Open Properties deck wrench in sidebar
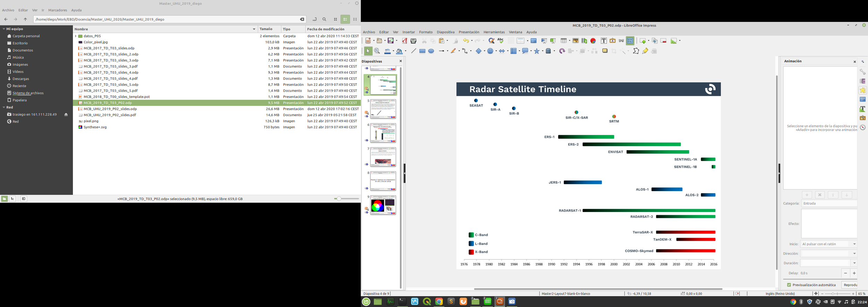 coord(862,72)
